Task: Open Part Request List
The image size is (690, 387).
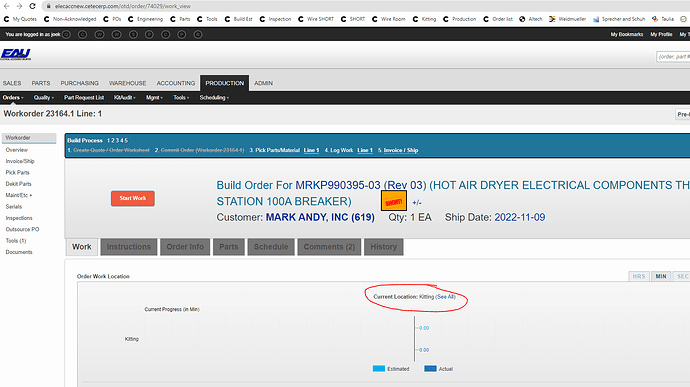Action: point(84,98)
